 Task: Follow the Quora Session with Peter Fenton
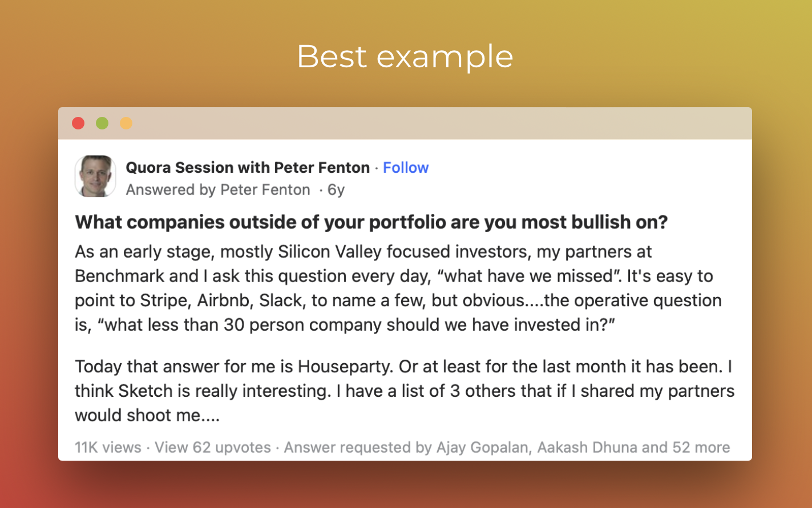406,168
